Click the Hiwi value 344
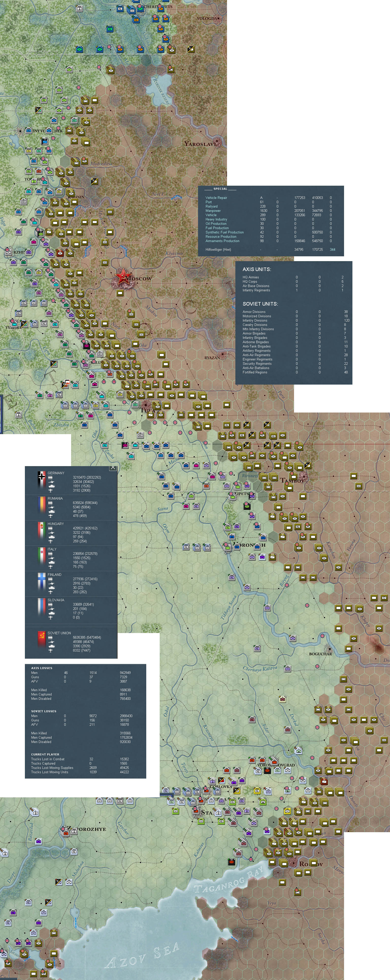390x980 pixels. click(333, 249)
